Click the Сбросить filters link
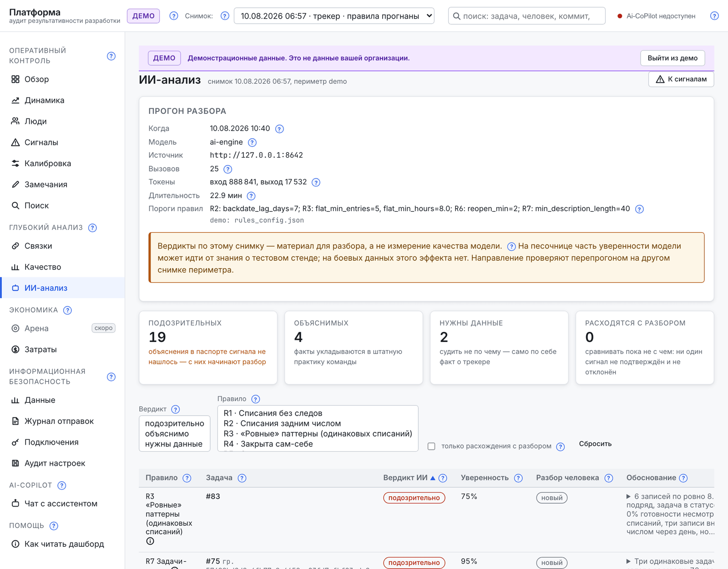This screenshot has height=569, width=728. click(595, 444)
